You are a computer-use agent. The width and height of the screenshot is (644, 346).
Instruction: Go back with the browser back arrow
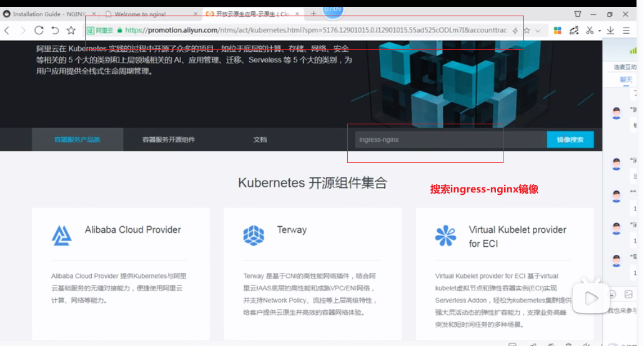tap(7, 31)
